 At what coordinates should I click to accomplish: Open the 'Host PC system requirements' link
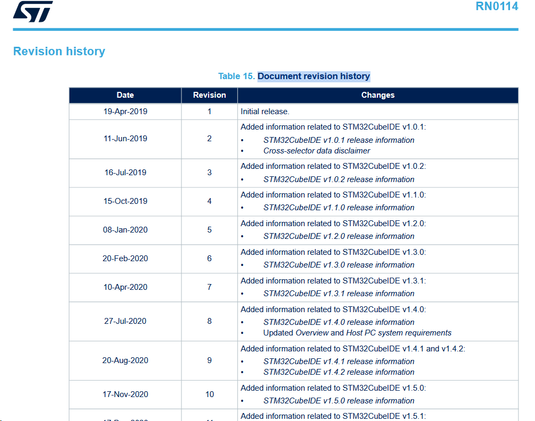[x=399, y=333]
